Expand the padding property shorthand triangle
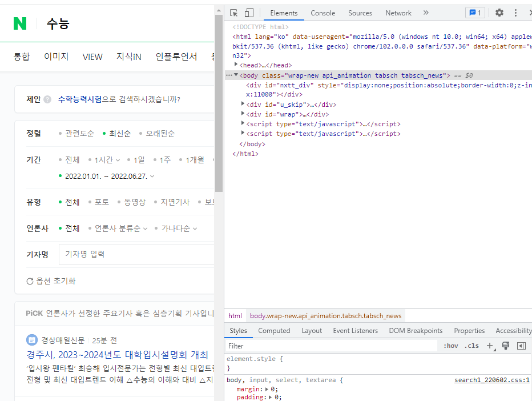532x401 pixels. coord(271,397)
